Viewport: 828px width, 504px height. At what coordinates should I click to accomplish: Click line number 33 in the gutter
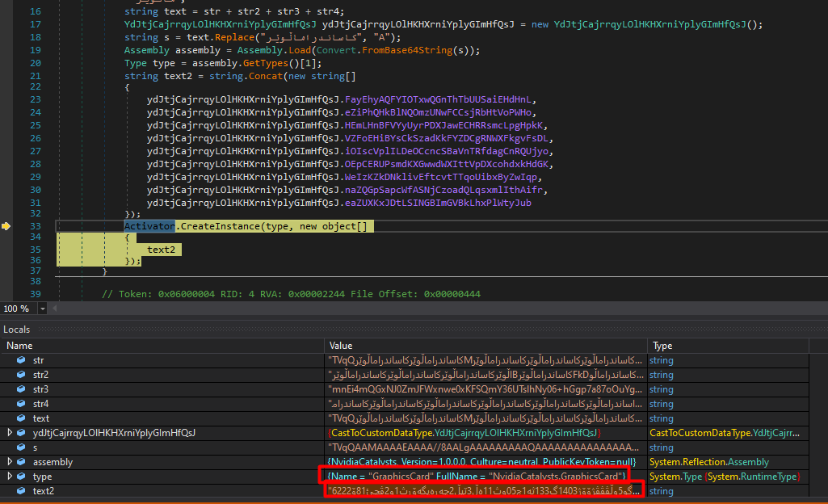point(35,226)
